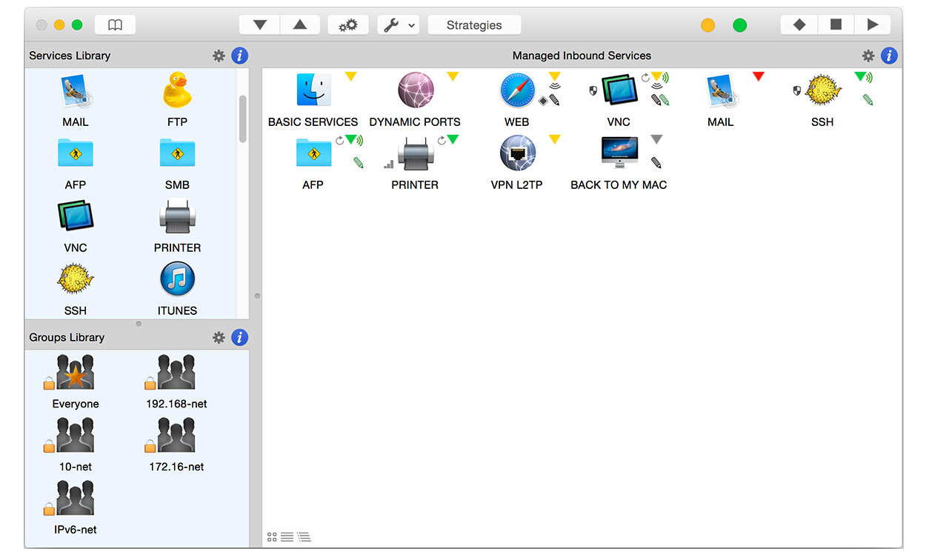926x560 pixels.
Task: Click the stop square toolbar button
Action: coord(836,25)
